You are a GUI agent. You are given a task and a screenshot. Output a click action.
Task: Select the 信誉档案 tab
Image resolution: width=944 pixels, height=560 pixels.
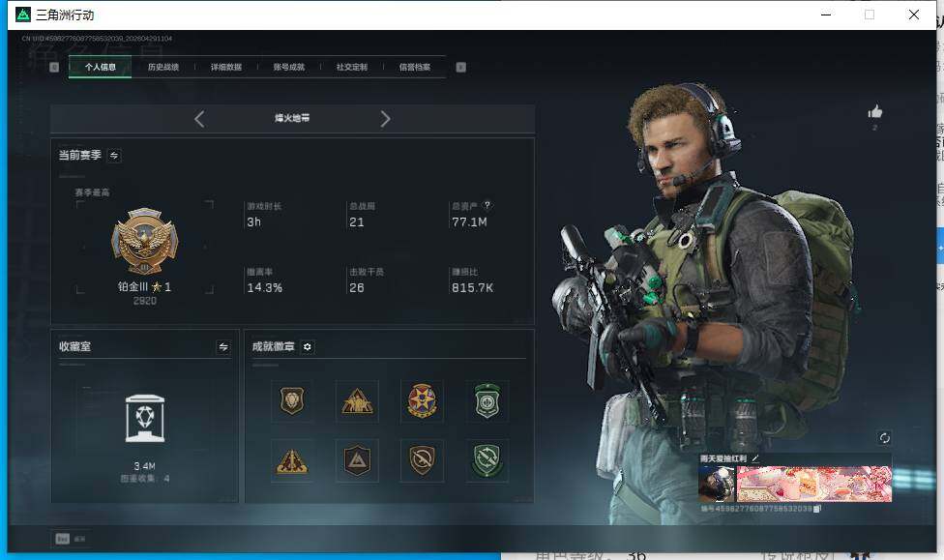pyautogui.click(x=415, y=67)
